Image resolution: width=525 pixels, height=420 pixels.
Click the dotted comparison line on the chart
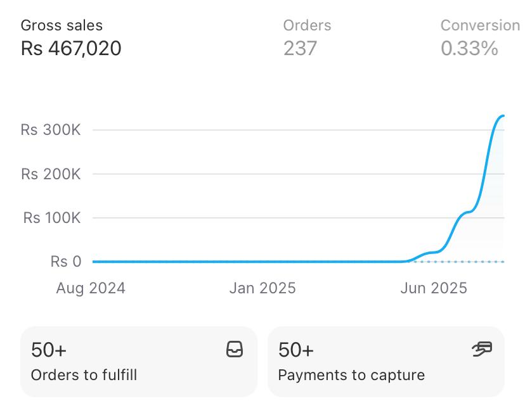coord(469,262)
